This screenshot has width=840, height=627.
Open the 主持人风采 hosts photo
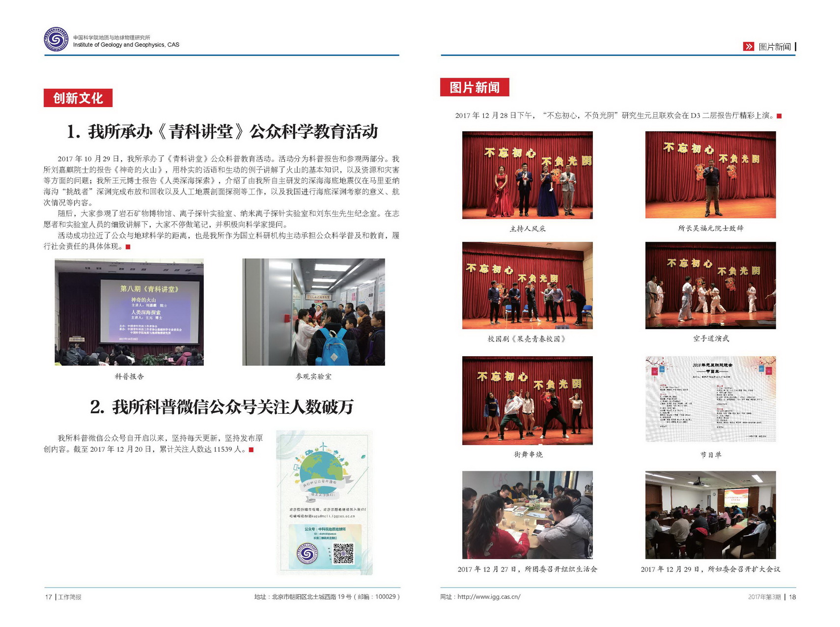pos(527,175)
